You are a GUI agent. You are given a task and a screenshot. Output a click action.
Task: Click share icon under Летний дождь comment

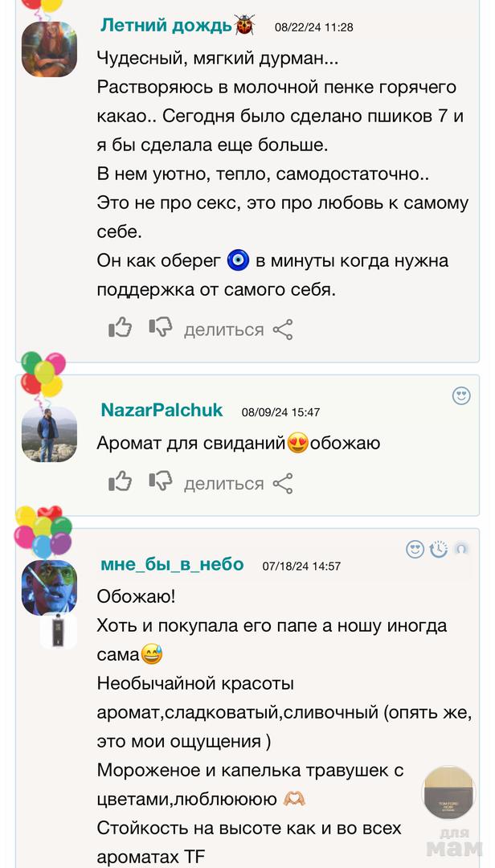coord(283,330)
